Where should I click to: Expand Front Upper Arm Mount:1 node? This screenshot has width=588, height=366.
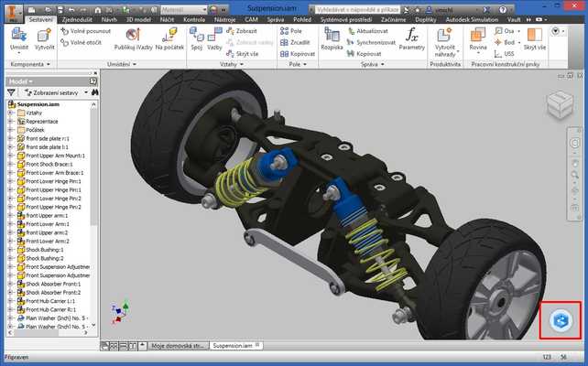coord(10,156)
